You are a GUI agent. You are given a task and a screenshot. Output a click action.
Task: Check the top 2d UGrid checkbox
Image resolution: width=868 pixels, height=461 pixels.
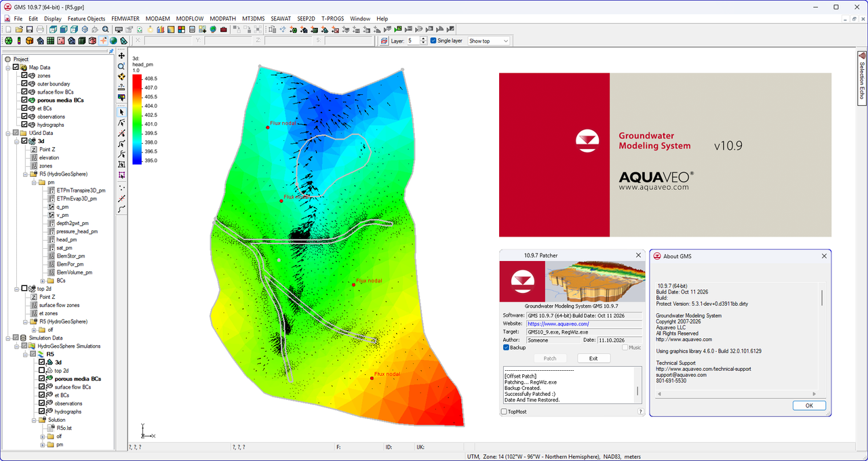(x=24, y=288)
